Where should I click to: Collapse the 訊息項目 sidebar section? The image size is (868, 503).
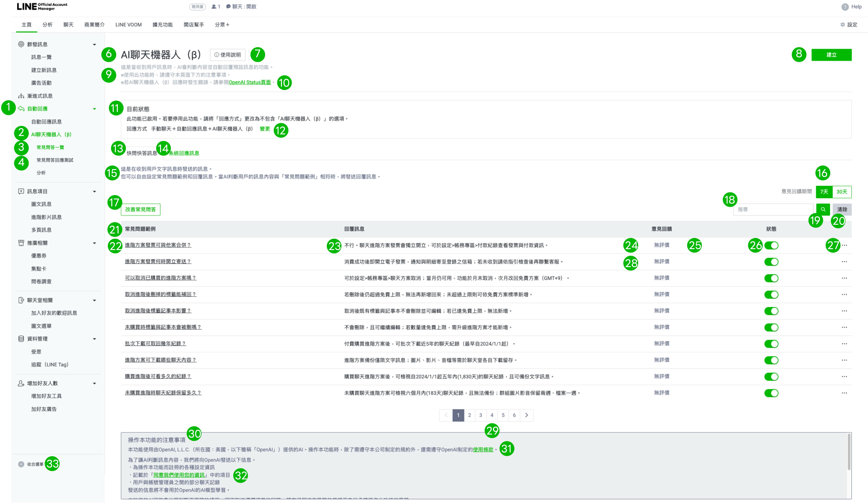click(94, 192)
